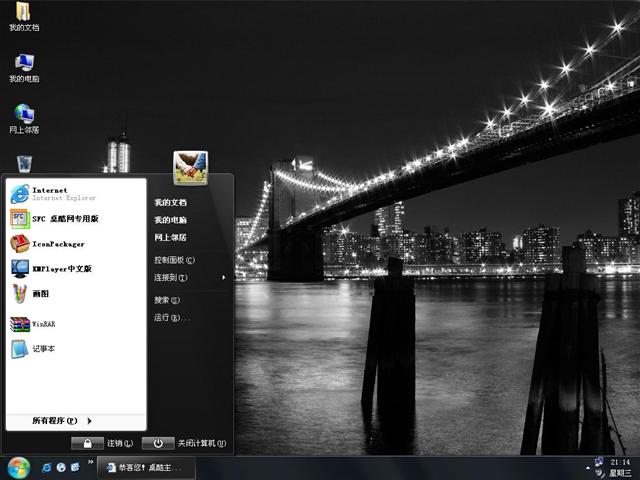640x480 pixels.
Task: Launch Internet Explorer from quick launch
Action: point(47,467)
